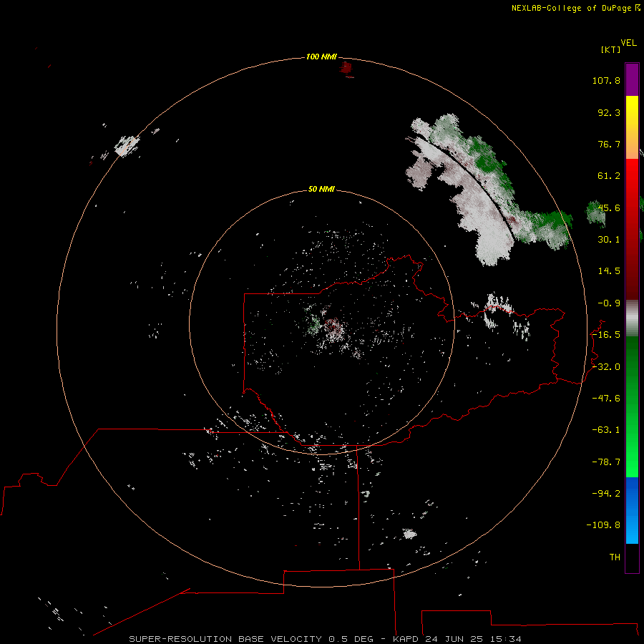
Task: Click the 100 NMI range ring label
Action: coord(321,57)
